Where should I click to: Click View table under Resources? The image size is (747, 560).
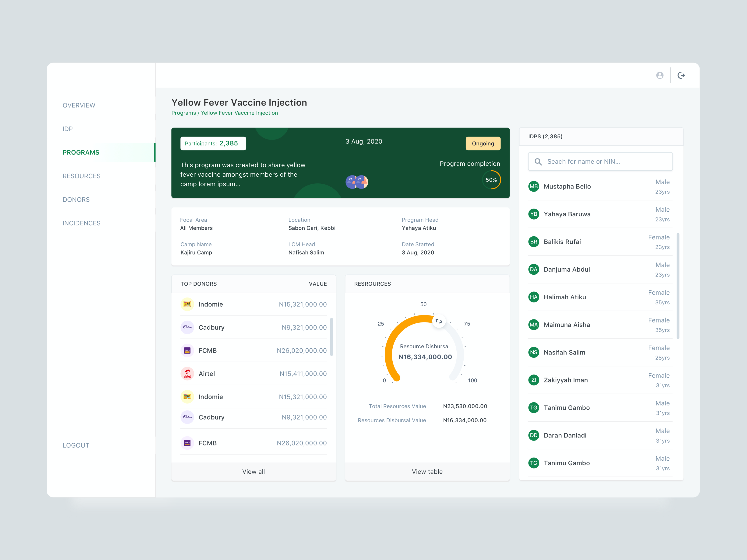427,472
